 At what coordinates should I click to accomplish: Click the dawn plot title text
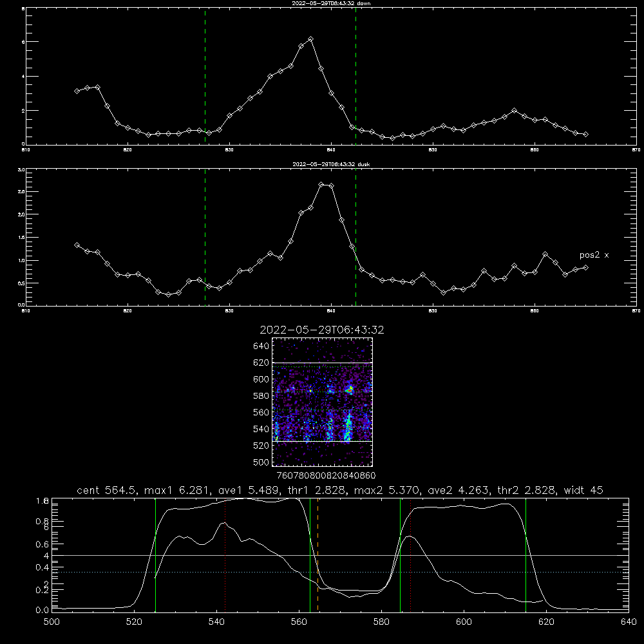(x=331, y=3)
